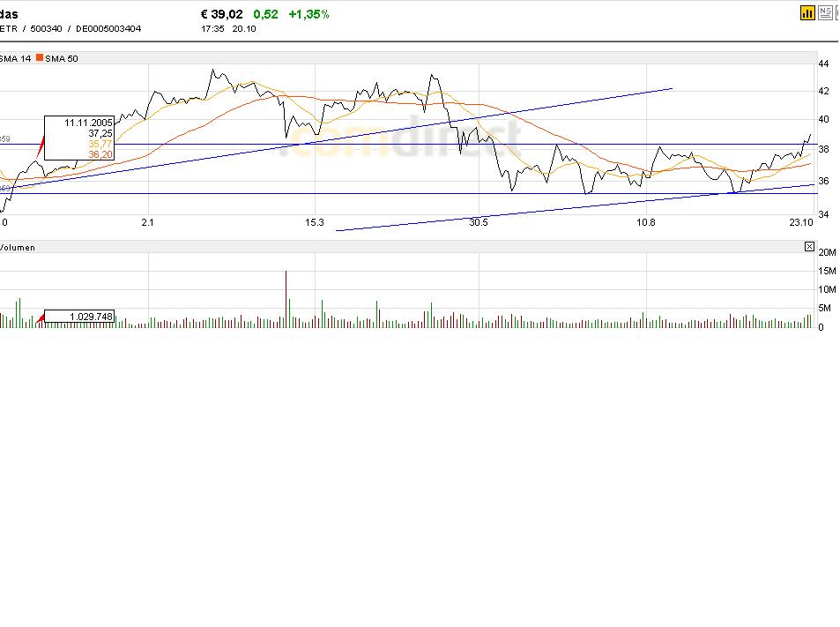This screenshot has width=840, height=627.
Task: Click the 1.029.748 volume tooltip
Action: (79, 317)
